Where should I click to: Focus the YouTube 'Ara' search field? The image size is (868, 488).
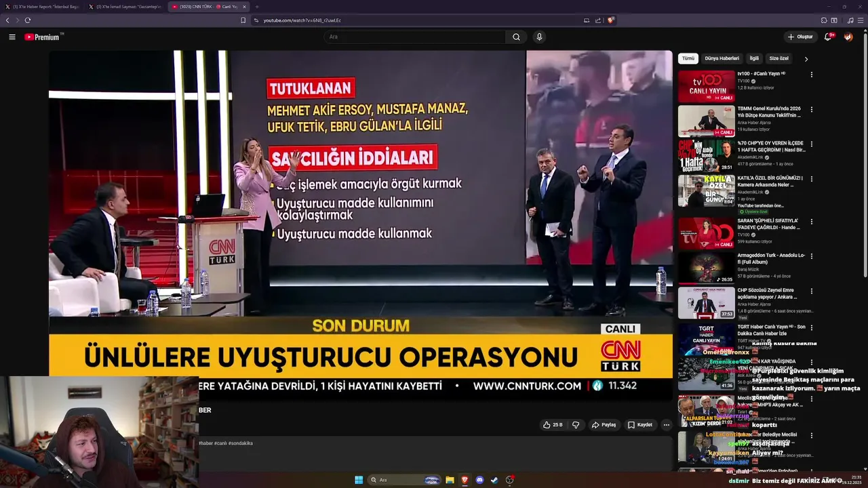pos(414,37)
